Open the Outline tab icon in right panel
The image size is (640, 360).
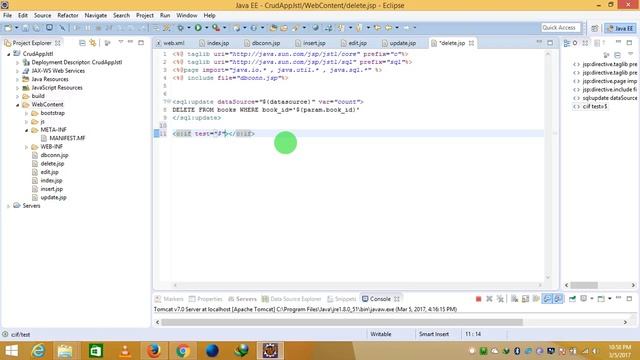[567, 43]
